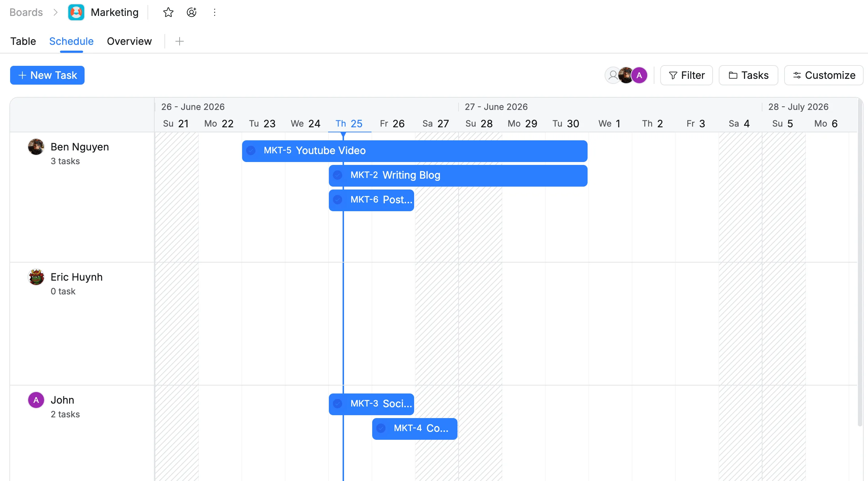868x481 pixels.
Task: Star the Marketing board as favorite
Action: point(168,12)
